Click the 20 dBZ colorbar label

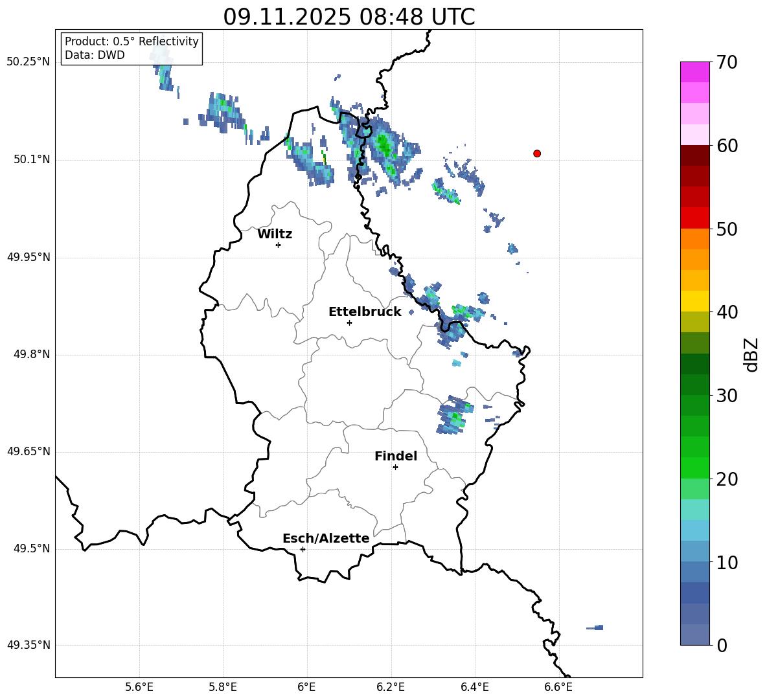tap(727, 479)
